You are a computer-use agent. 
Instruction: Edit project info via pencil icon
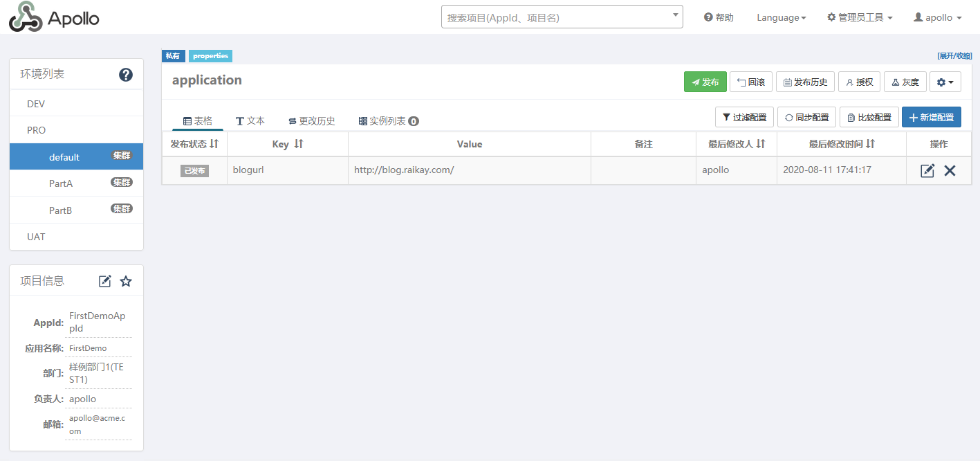coord(105,281)
